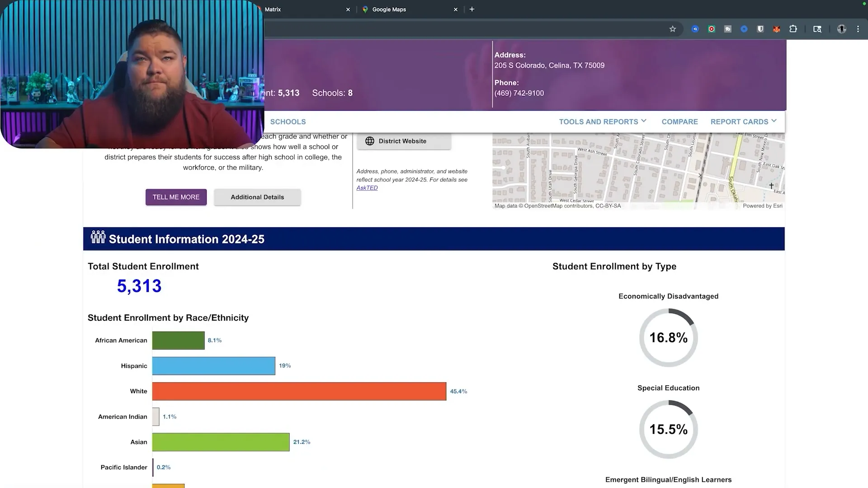The width and height of the screenshot is (868, 488).
Task: Expand the REPORT CARDS menu
Action: click(x=744, y=122)
